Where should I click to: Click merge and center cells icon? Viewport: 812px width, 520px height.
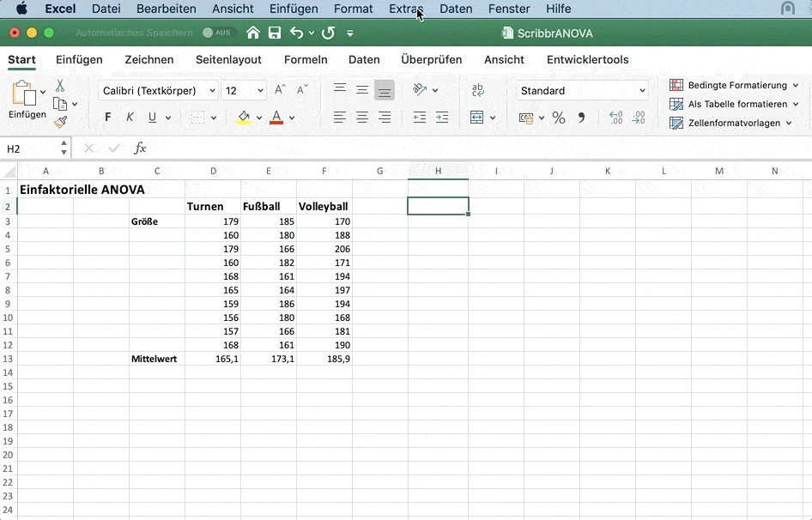coord(476,118)
